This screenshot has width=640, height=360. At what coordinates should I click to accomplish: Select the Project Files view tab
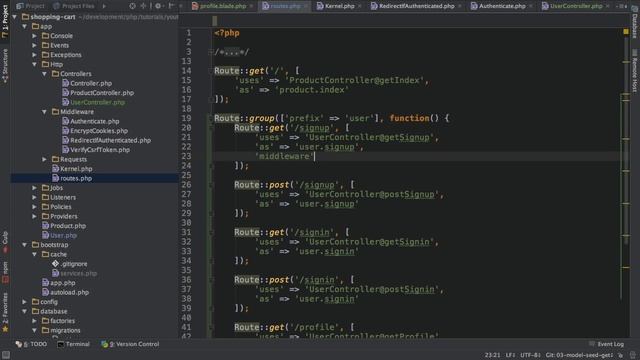coord(74,6)
